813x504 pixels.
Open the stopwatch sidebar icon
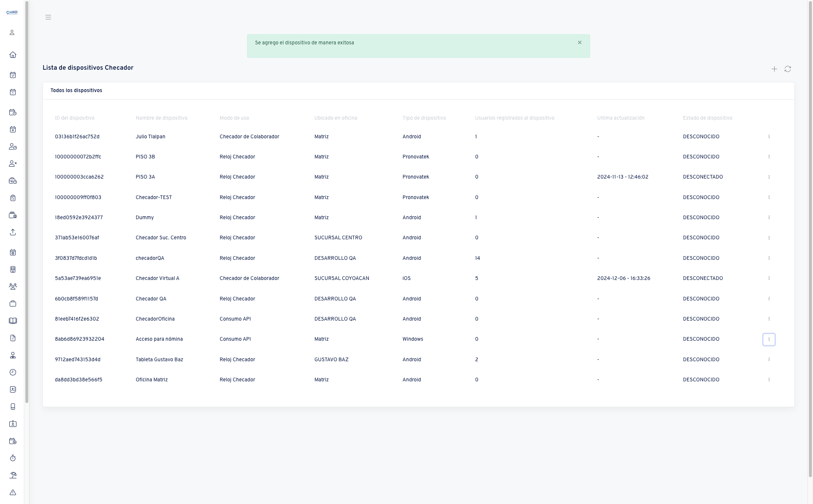13,458
